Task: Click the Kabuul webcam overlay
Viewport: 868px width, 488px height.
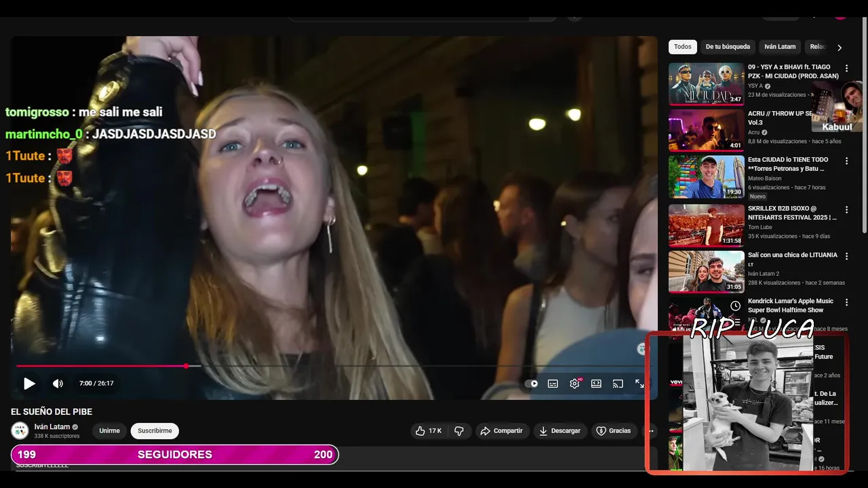Action: point(837,107)
